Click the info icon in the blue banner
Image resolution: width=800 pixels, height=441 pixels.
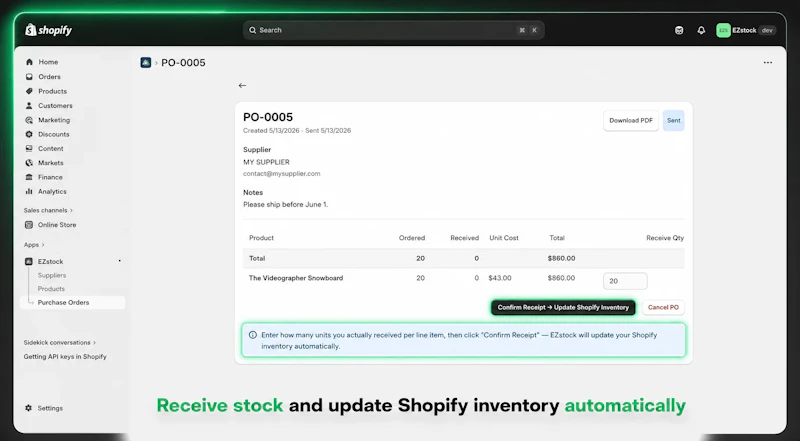[253, 335]
